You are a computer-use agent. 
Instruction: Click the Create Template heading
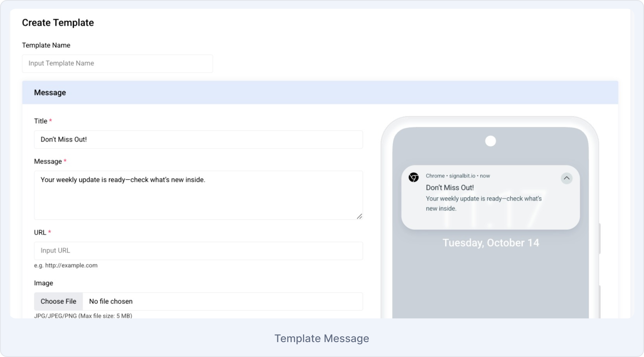pyautogui.click(x=58, y=23)
